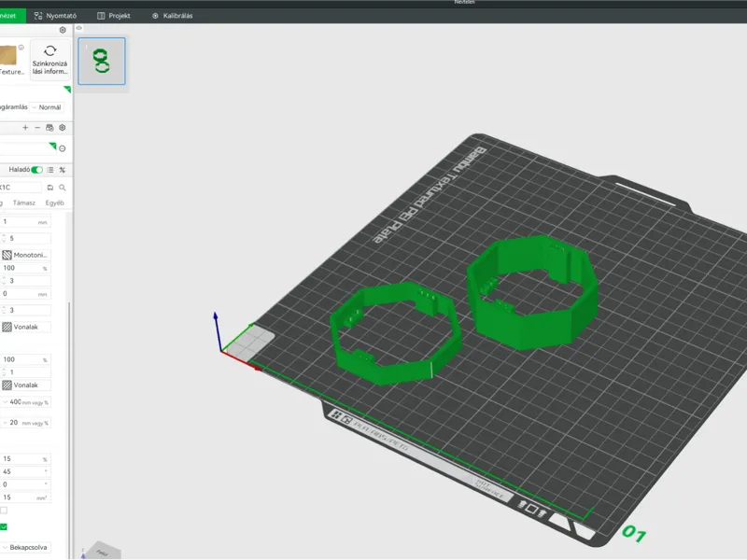Switch to the Egyéb tab

point(54,203)
